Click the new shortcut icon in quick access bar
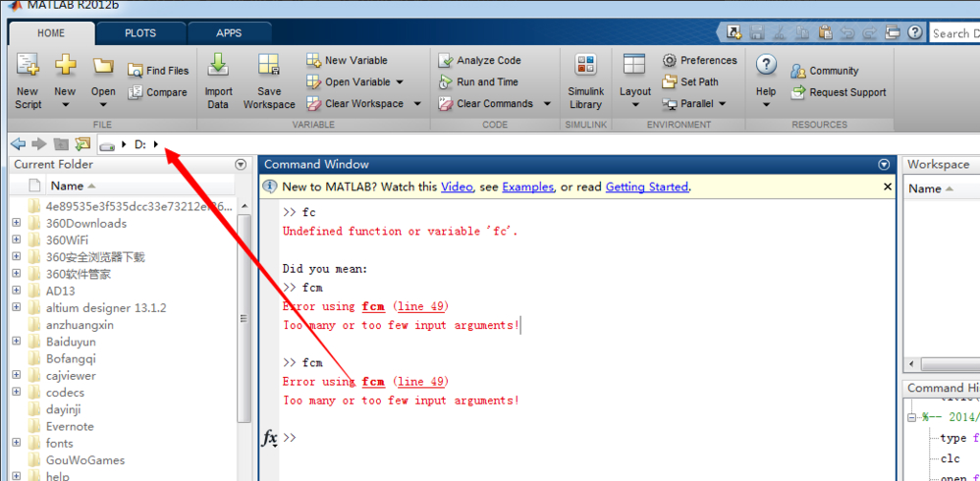The width and height of the screenshot is (980, 481). (735, 32)
